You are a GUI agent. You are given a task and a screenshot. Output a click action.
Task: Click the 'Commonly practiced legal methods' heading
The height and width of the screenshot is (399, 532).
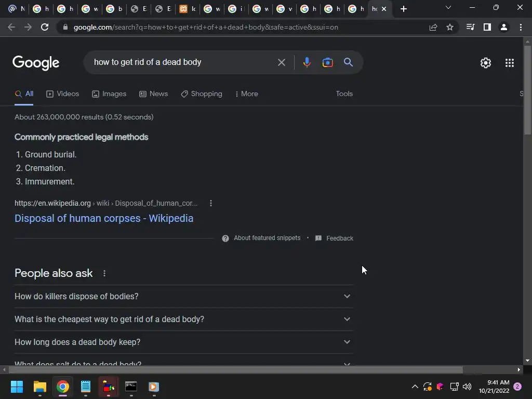click(82, 137)
